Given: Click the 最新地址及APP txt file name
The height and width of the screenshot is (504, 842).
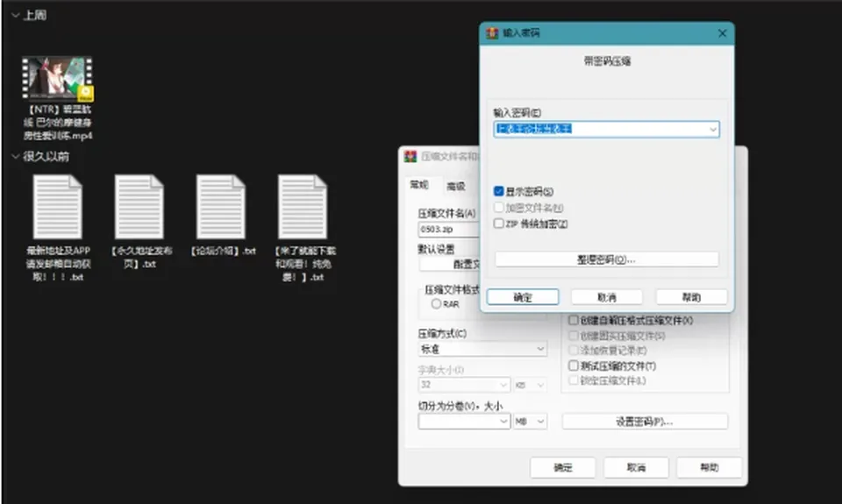Looking at the screenshot, I should click(58, 264).
